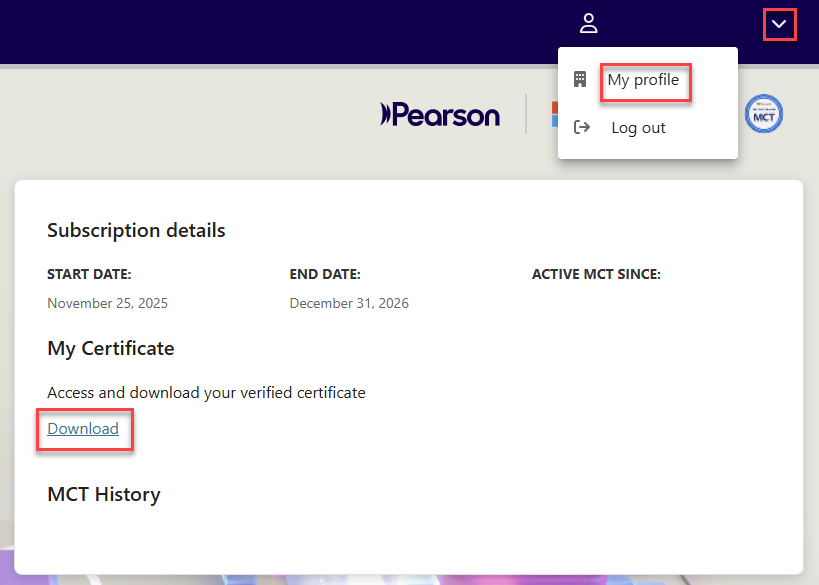
Task: Click the START DATE label
Action: coord(89,274)
